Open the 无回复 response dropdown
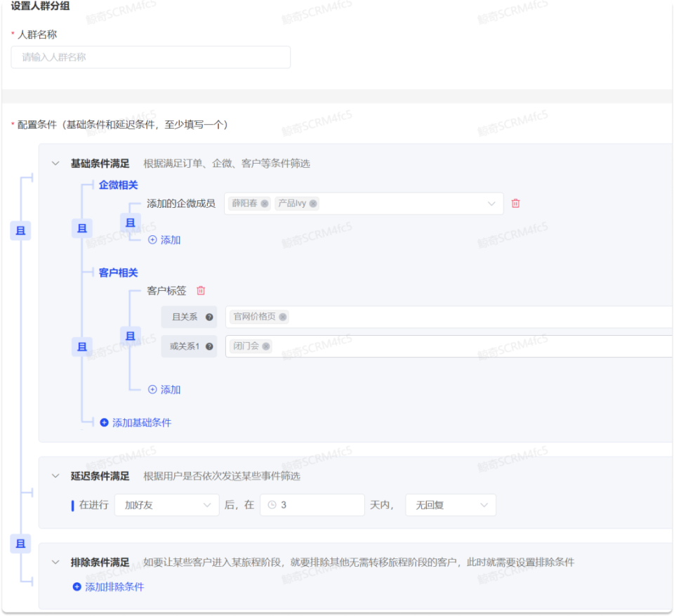The width and height of the screenshot is (674, 616). (450, 504)
